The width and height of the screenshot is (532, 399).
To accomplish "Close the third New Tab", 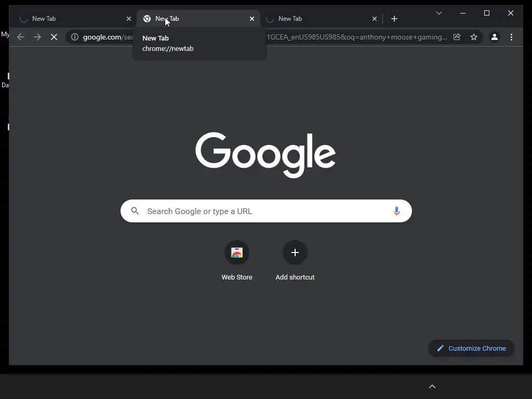I will pyautogui.click(x=375, y=19).
